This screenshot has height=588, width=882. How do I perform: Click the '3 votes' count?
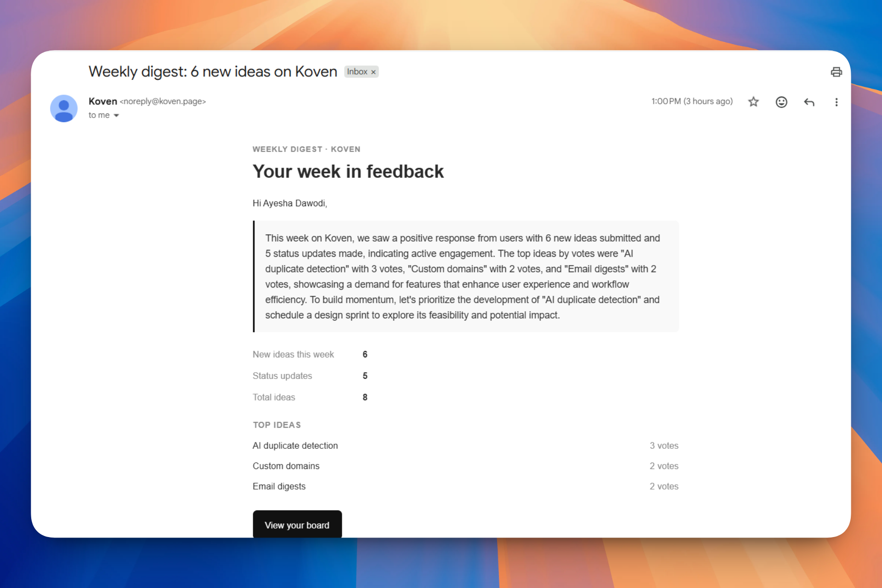(664, 446)
